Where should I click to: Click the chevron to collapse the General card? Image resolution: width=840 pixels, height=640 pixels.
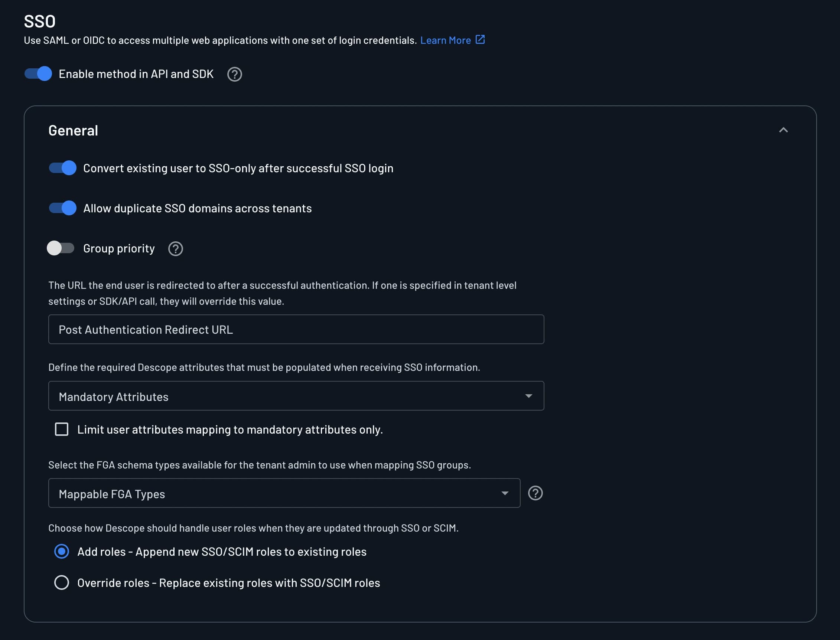tap(784, 130)
